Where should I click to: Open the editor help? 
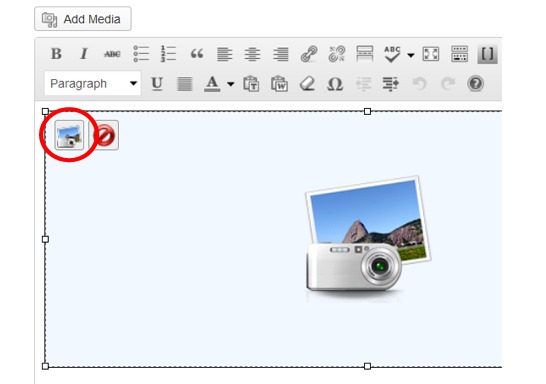click(475, 84)
